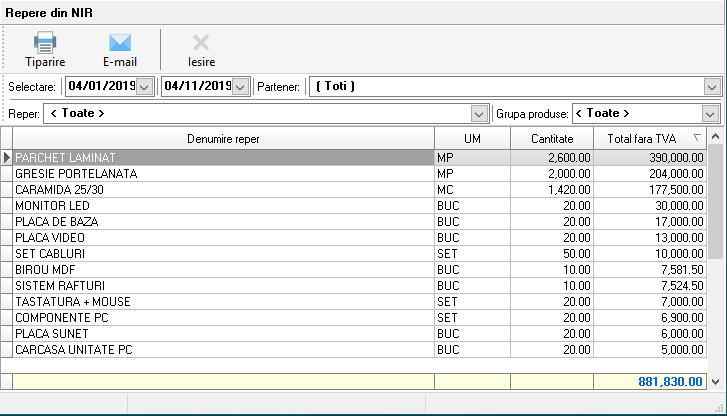Expand the Partener dropdown list
727x416 pixels.
coord(712,87)
